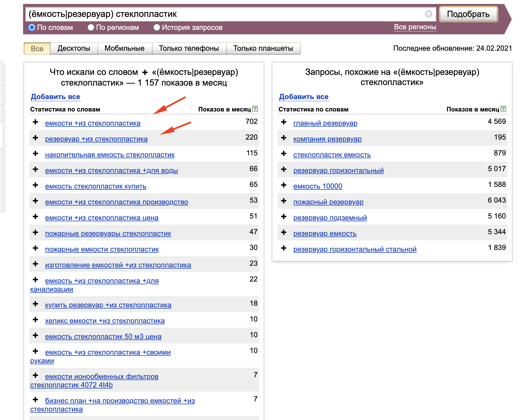Open help icon near left 'Показов в месяц'
Screen dimensions: 527x420
click(x=255, y=109)
